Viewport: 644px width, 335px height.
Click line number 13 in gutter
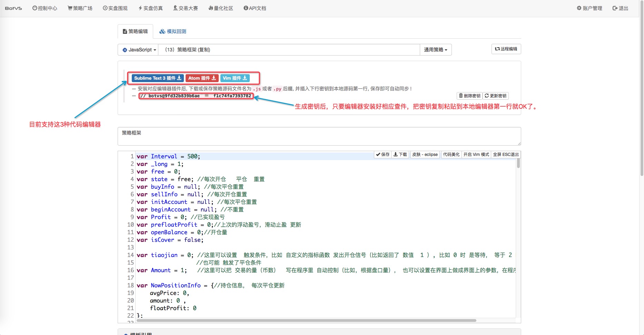coord(130,247)
